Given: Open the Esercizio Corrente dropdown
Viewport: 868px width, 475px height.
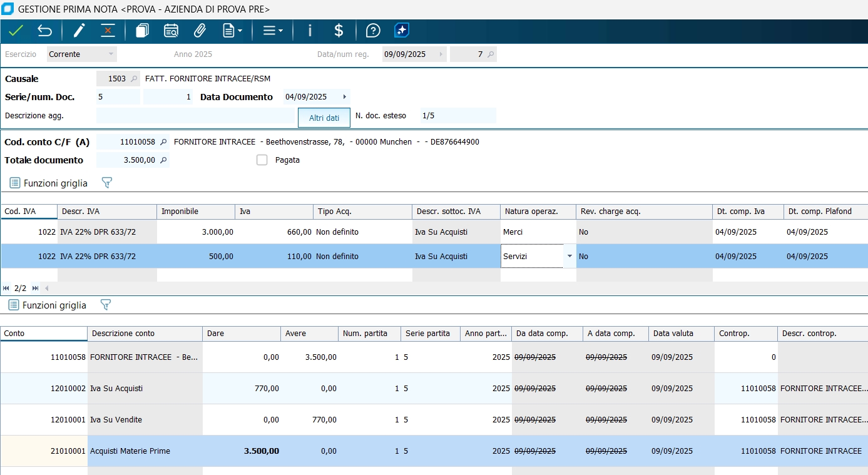Looking at the screenshot, I should coord(111,54).
